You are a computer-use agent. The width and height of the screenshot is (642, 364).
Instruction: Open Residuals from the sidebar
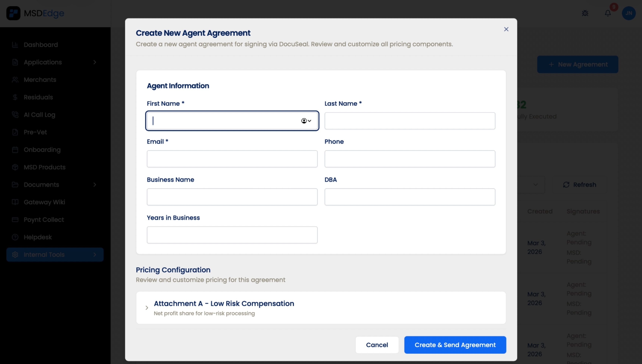[38, 97]
